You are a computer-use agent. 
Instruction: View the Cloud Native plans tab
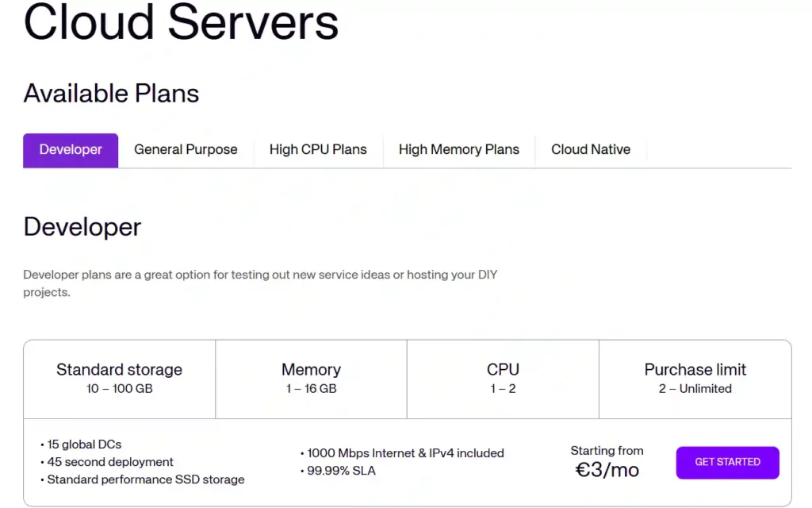[591, 149]
